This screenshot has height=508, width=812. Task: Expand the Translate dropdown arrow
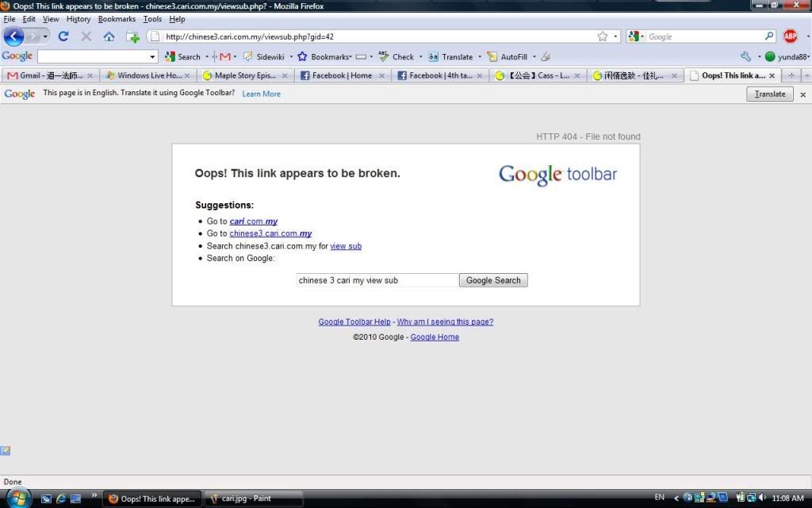coord(480,56)
